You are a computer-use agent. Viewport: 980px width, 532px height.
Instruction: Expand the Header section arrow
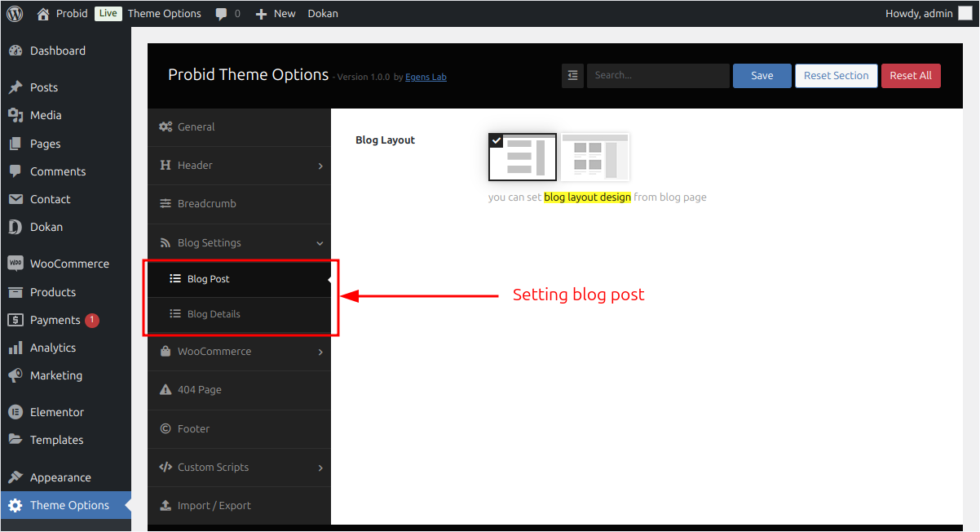coord(320,166)
